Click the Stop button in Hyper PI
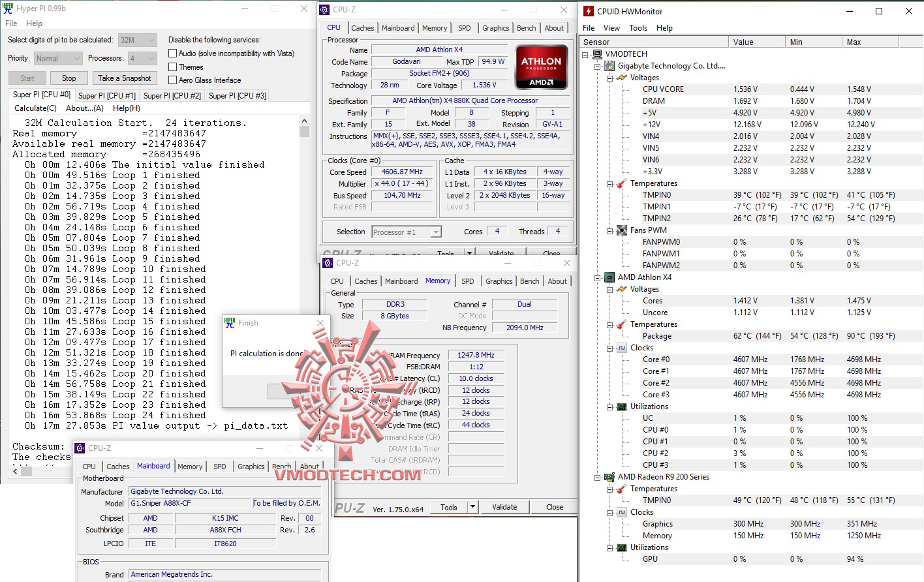The height and width of the screenshot is (582, 924). [69, 78]
